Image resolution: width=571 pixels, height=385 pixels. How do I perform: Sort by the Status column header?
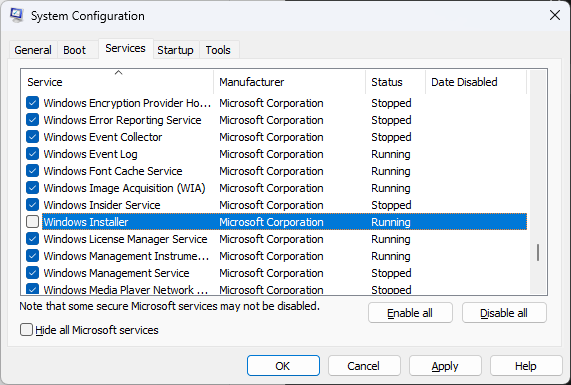click(395, 82)
